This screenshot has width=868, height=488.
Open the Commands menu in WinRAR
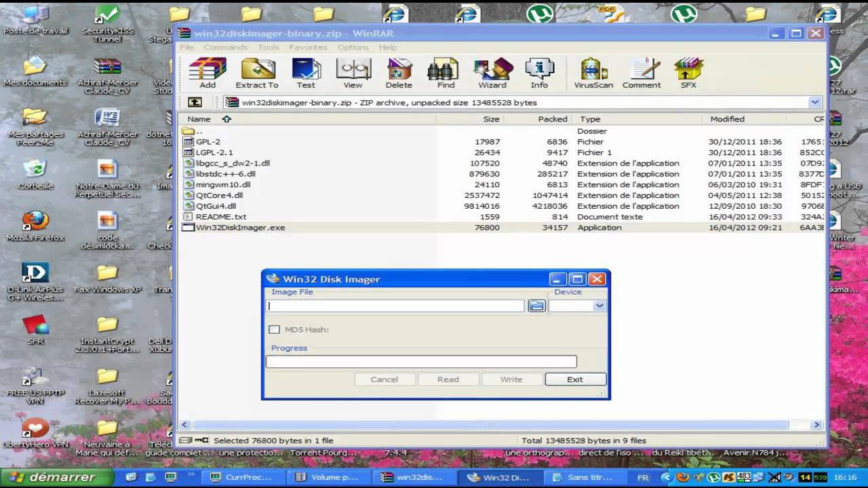(x=226, y=47)
